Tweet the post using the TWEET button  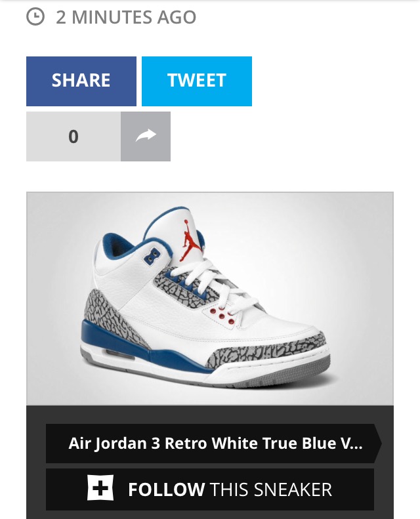click(x=197, y=81)
